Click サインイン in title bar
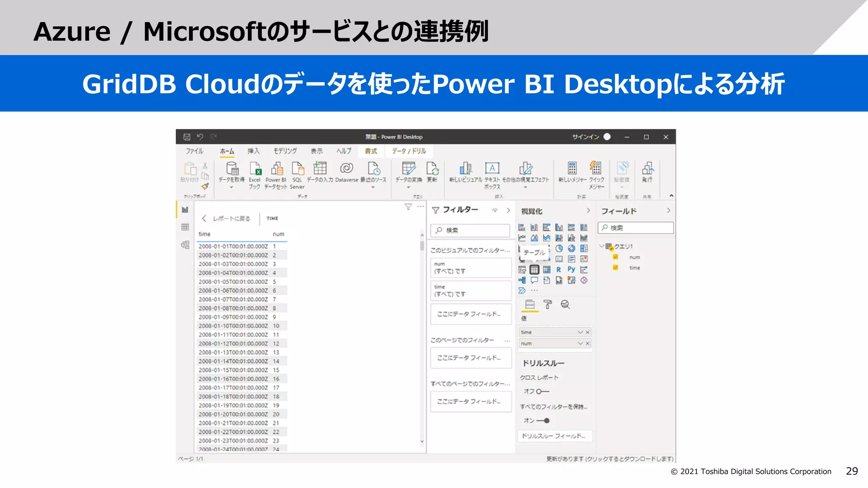This screenshot has height=488, width=868. 586,137
